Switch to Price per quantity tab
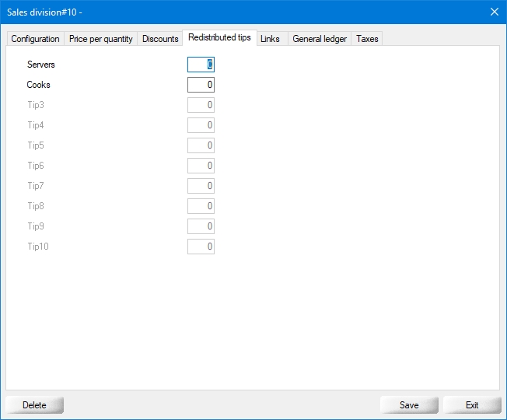507x420 pixels. coord(101,39)
